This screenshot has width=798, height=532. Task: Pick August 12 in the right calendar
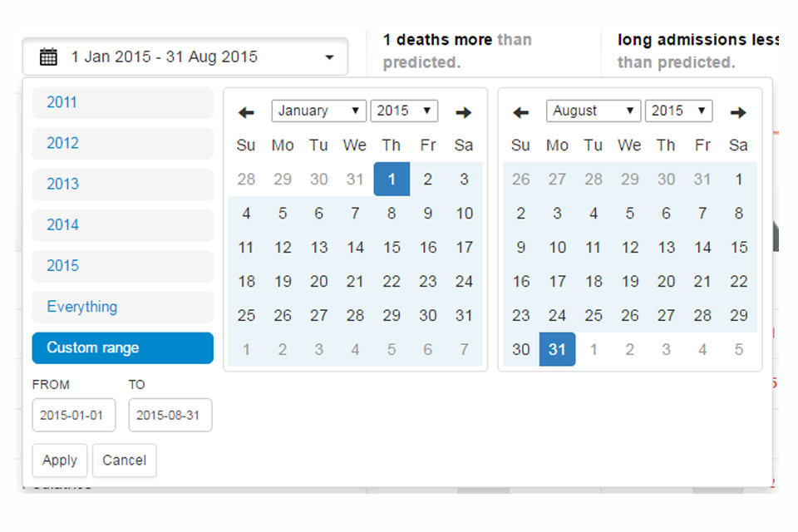click(x=630, y=248)
